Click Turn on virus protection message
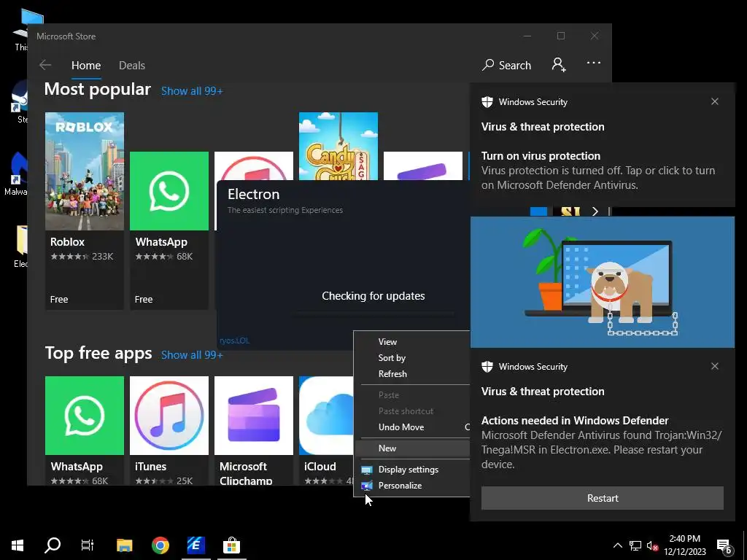The width and height of the screenshot is (747, 560). tap(598, 171)
